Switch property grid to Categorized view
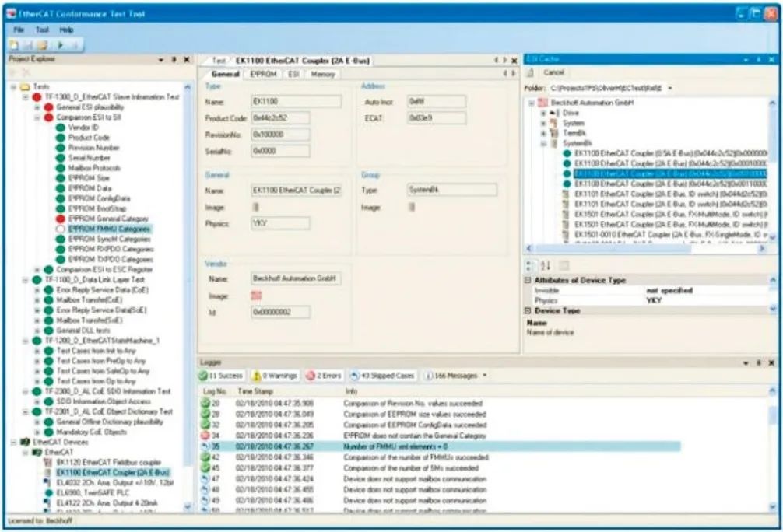 pyautogui.click(x=531, y=266)
